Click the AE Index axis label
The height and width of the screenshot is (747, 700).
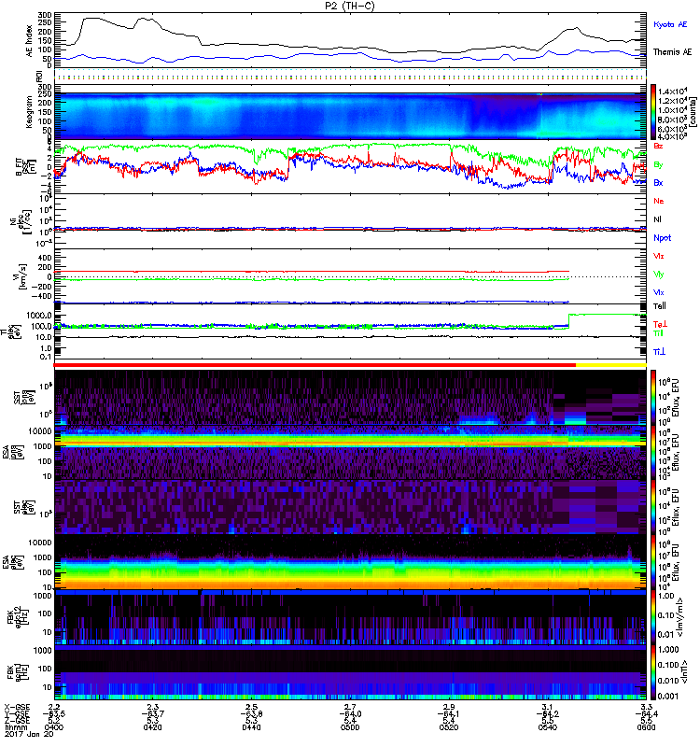30,41
